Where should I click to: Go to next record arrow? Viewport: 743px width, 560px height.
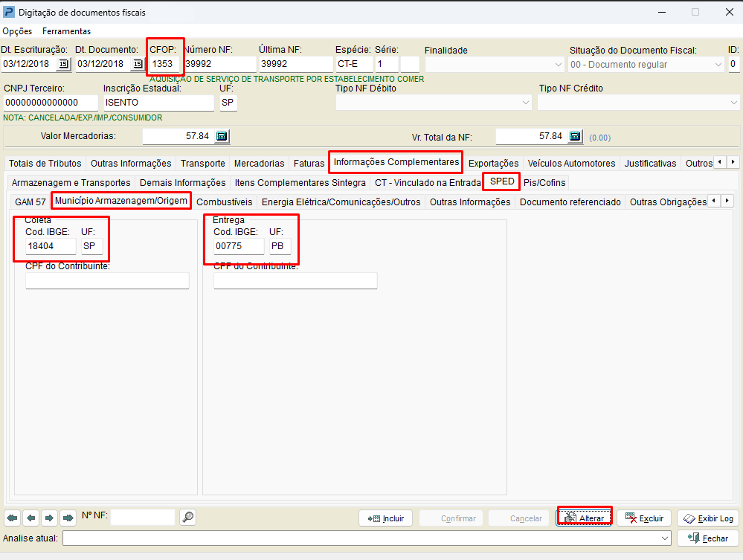(49, 518)
